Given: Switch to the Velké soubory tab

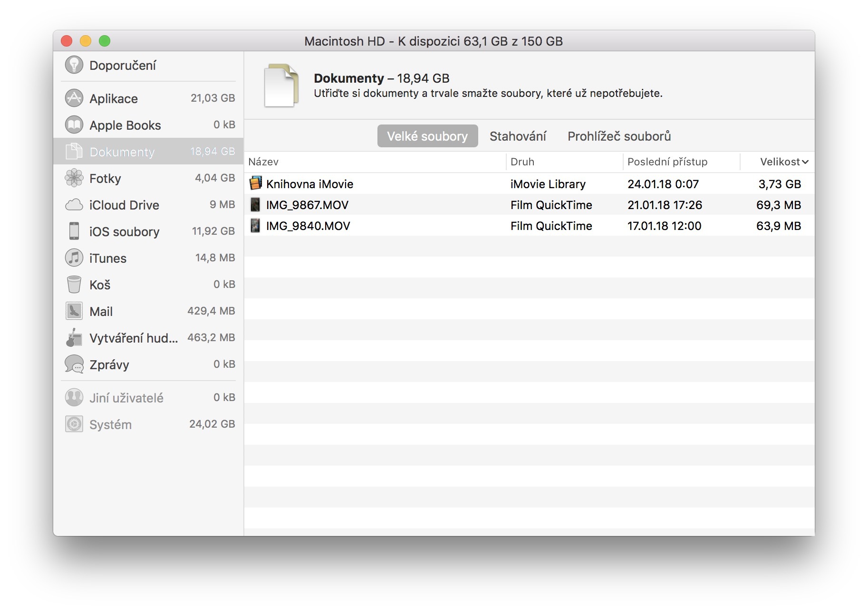Looking at the screenshot, I should [427, 136].
